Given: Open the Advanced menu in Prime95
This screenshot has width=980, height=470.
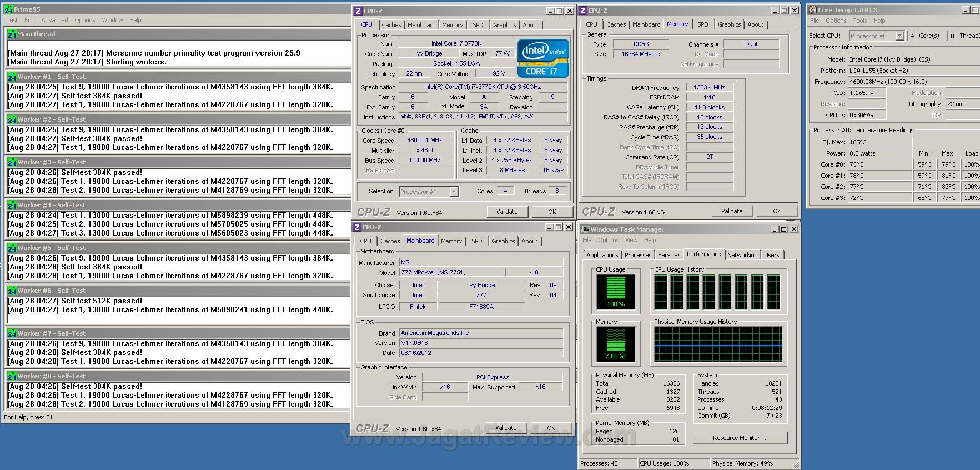Looking at the screenshot, I should [54, 20].
